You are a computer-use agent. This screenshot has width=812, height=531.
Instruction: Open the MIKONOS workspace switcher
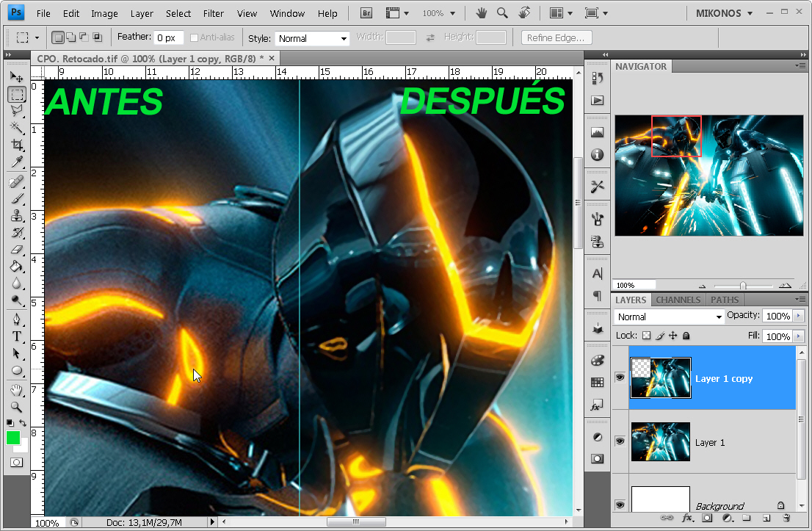pyautogui.click(x=723, y=12)
